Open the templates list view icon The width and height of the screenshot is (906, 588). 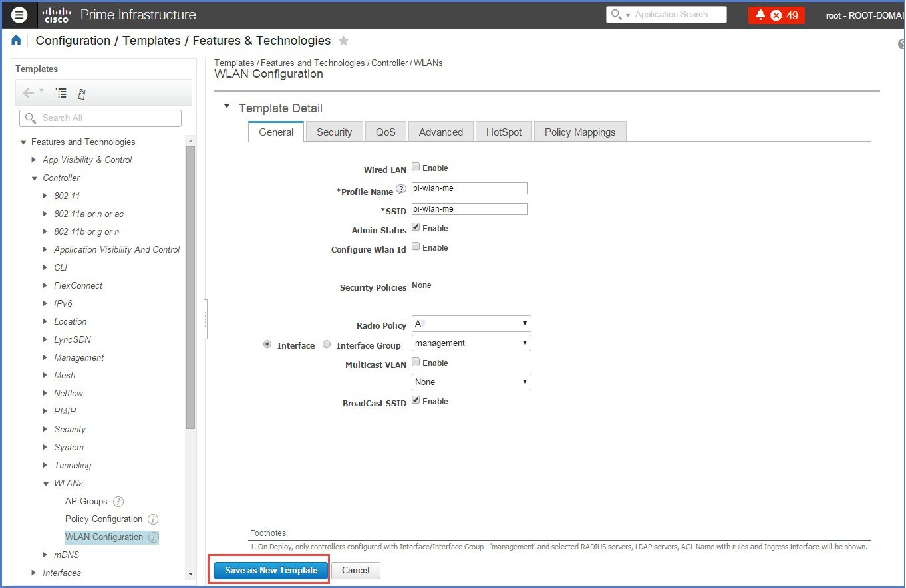pyautogui.click(x=61, y=93)
